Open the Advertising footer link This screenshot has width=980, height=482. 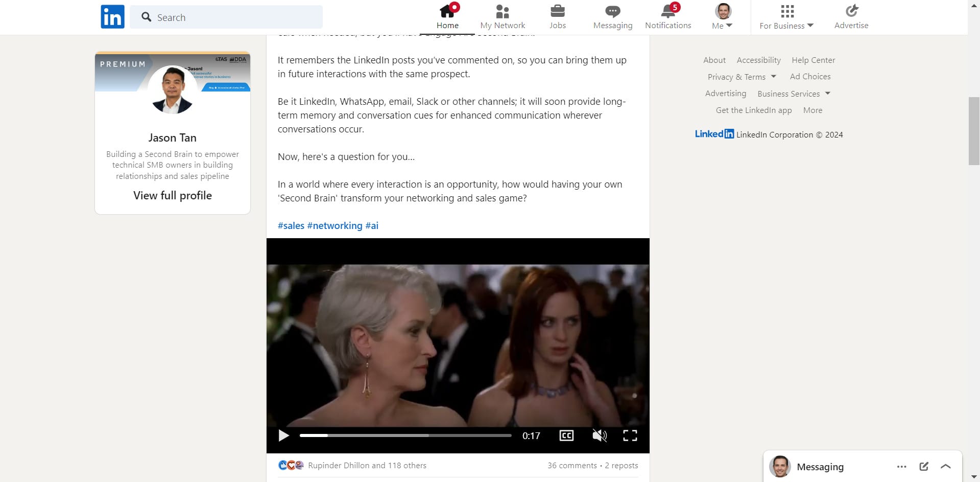coord(726,93)
